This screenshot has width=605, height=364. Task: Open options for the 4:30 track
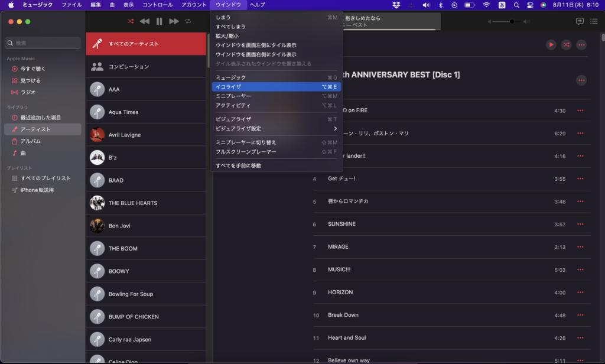(580, 110)
